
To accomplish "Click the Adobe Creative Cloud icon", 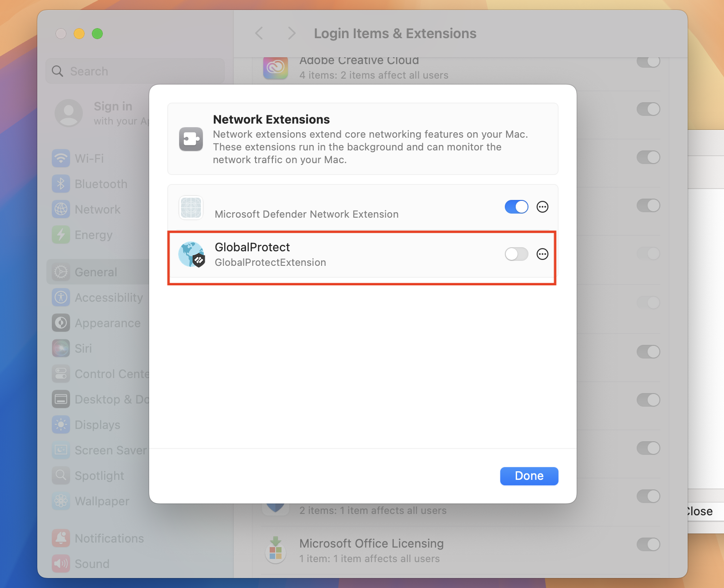I will tap(276, 68).
